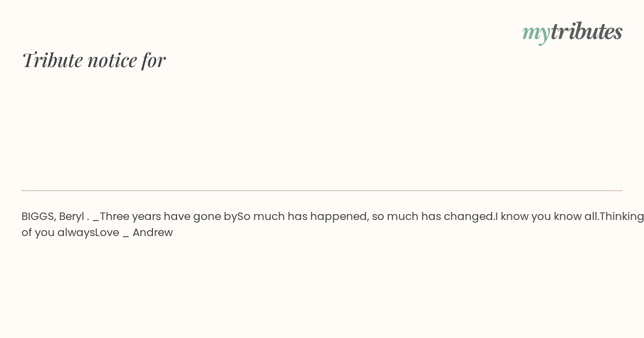Screen dimensions: 644x338
Task: Click the horizontal divider line
Action: pos(322,190)
